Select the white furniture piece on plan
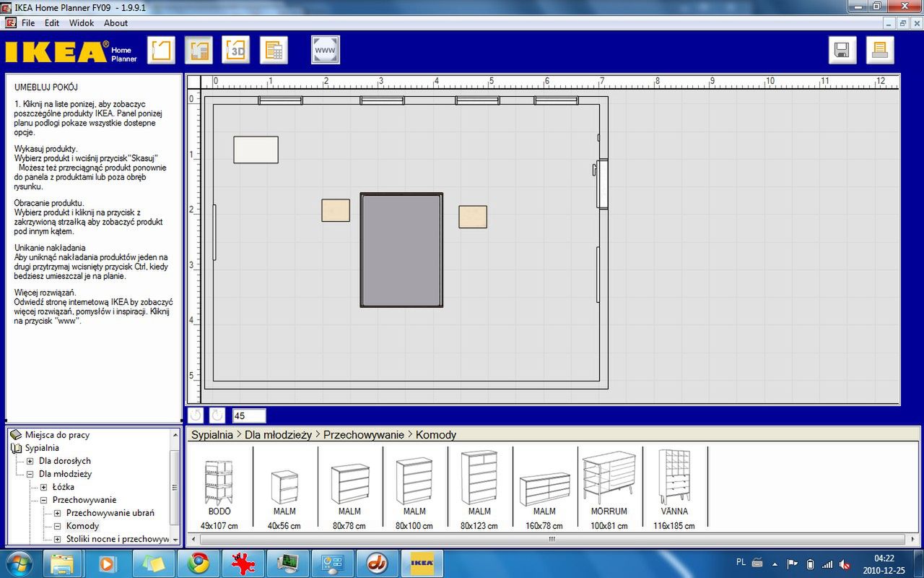This screenshot has width=924, height=578. coord(256,150)
